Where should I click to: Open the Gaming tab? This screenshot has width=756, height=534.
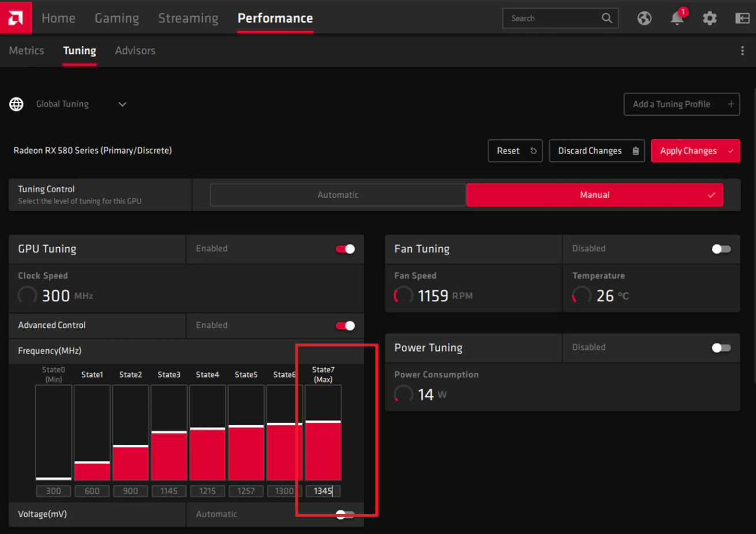tap(117, 18)
